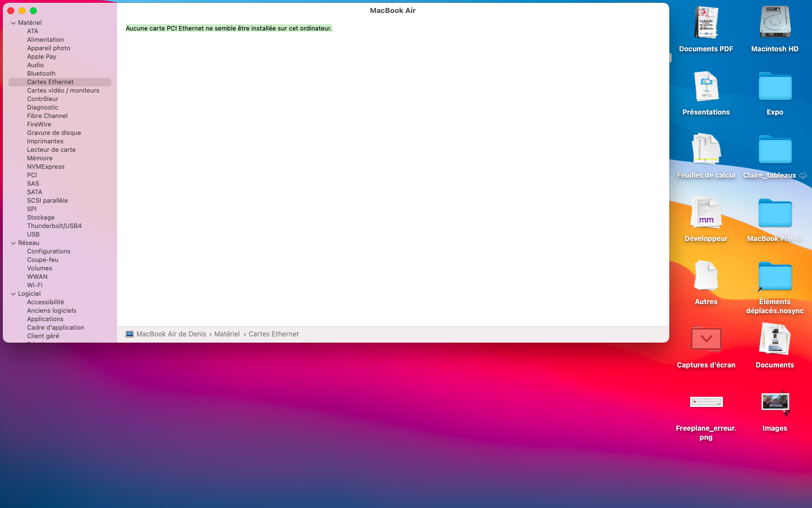Viewport: 812px width, 508px height.
Task: Click the 'Aucune carte PCI Ethernet' message text
Action: point(228,28)
